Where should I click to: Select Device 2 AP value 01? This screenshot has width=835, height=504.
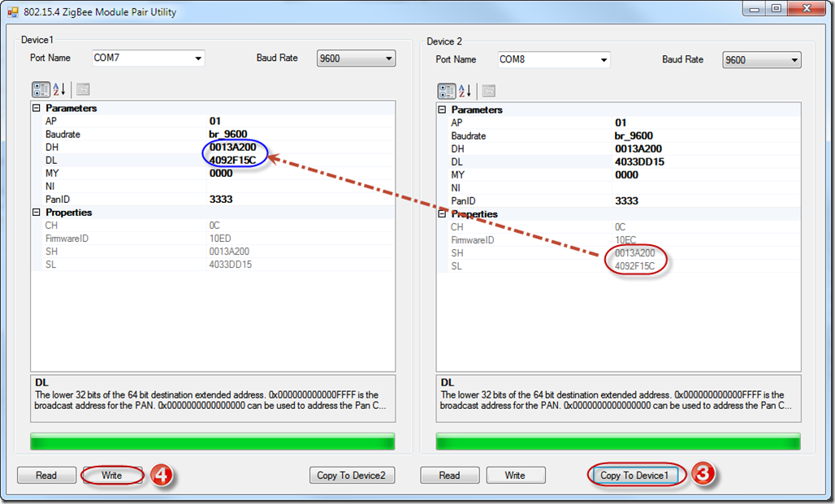[x=621, y=123]
